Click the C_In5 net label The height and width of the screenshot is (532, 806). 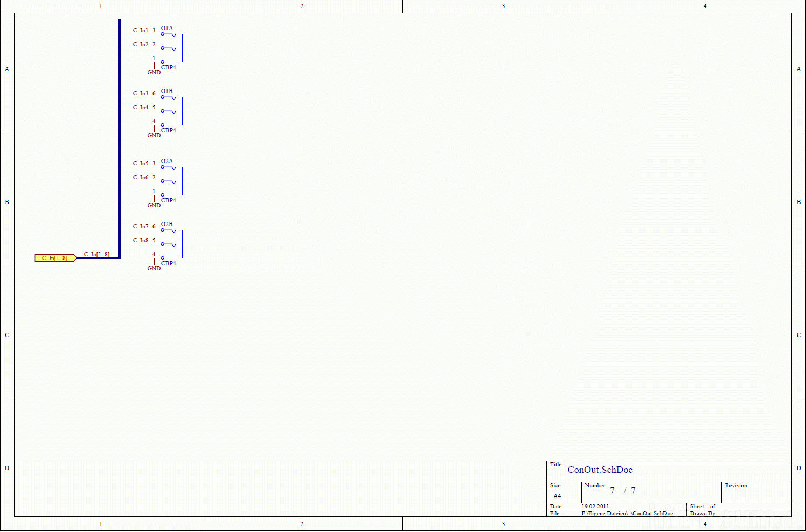(x=140, y=163)
